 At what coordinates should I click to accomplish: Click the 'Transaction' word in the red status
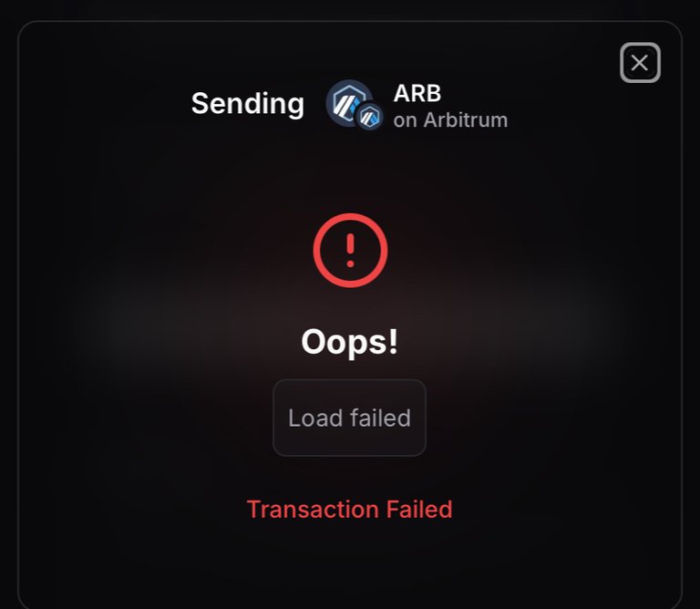(x=313, y=510)
